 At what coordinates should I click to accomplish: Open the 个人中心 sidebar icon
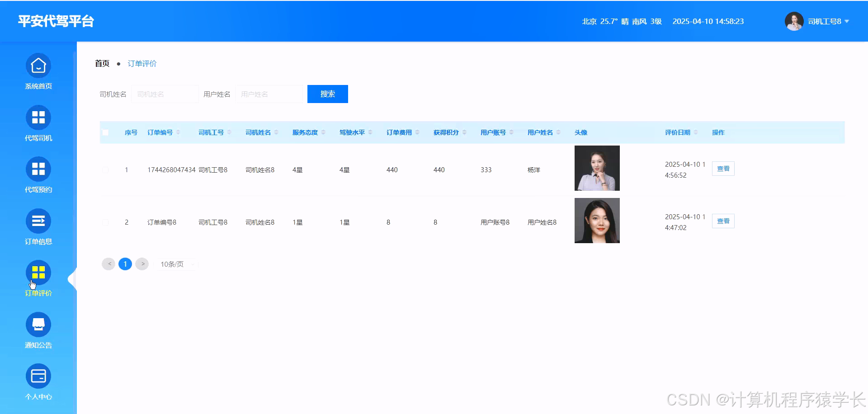coord(38,376)
